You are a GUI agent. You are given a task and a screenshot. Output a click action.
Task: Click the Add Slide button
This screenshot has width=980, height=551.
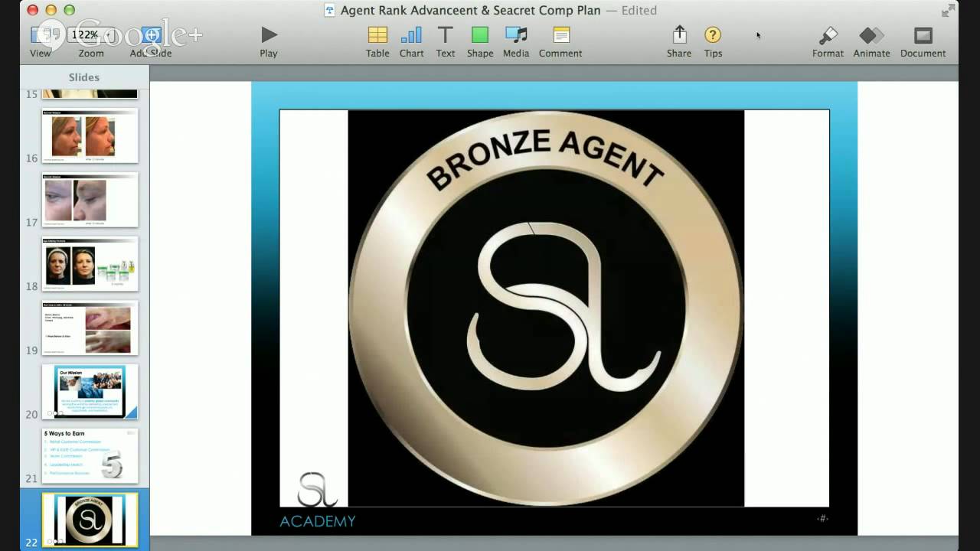(151, 41)
